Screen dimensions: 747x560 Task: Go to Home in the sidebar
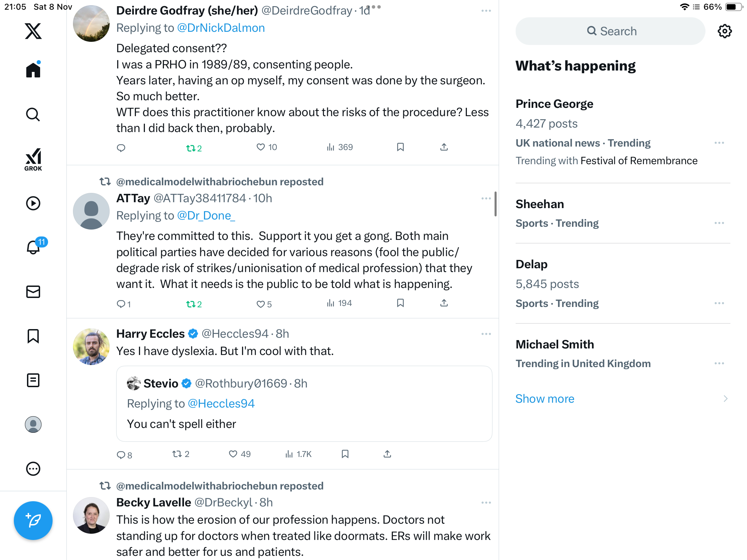pos(33,70)
